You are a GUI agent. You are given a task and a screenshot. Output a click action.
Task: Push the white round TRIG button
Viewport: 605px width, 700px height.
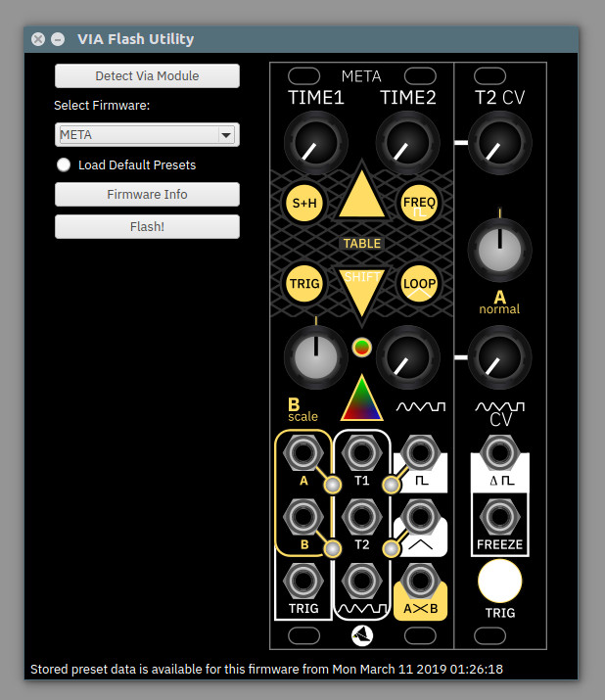tap(499, 582)
